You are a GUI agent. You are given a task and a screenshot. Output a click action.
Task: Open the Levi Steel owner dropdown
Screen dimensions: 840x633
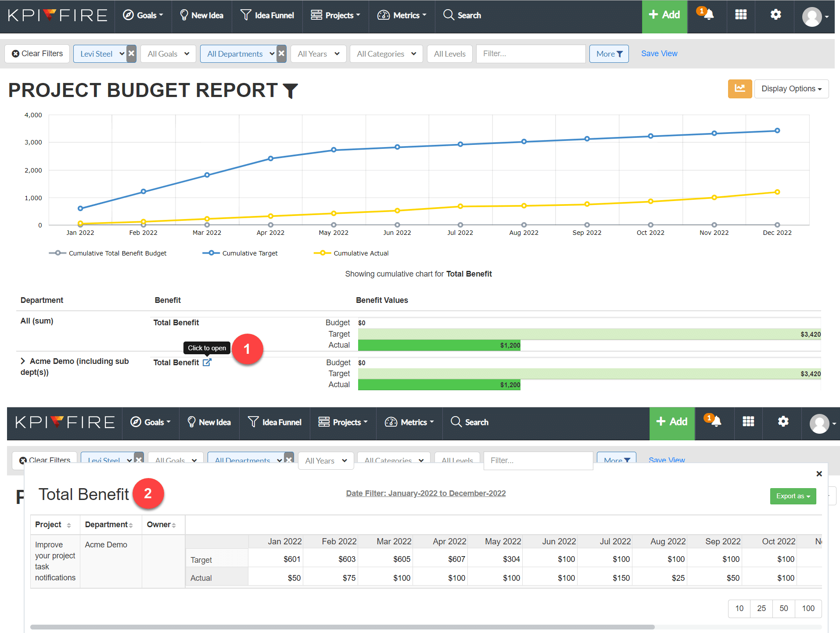pos(100,54)
